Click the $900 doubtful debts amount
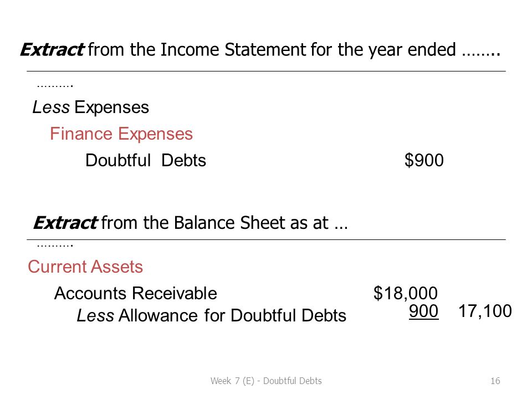This screenshot has height=399, width=532. [424, 160]
